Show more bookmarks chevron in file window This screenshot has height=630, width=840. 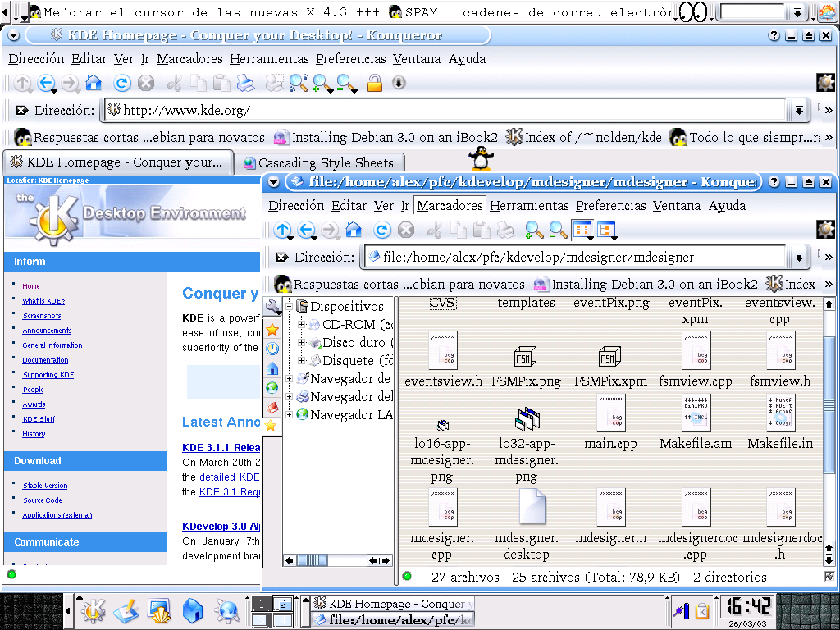pos(829,285)
